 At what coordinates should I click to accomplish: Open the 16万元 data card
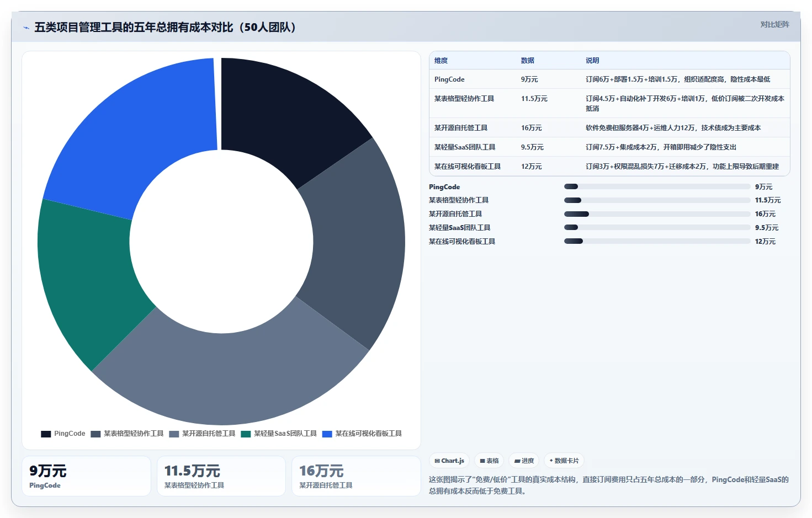pos(356,476)
